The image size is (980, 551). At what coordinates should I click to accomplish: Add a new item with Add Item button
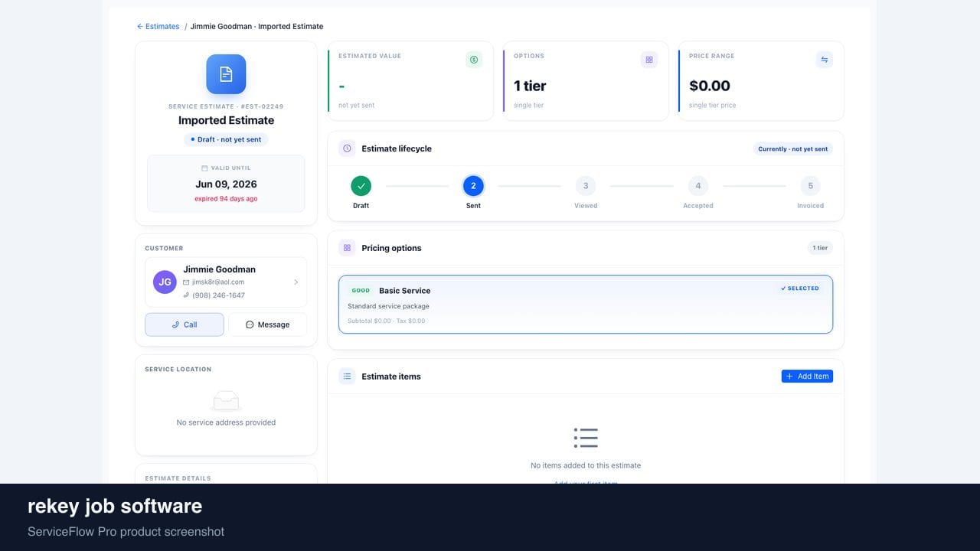coord(807,377)
